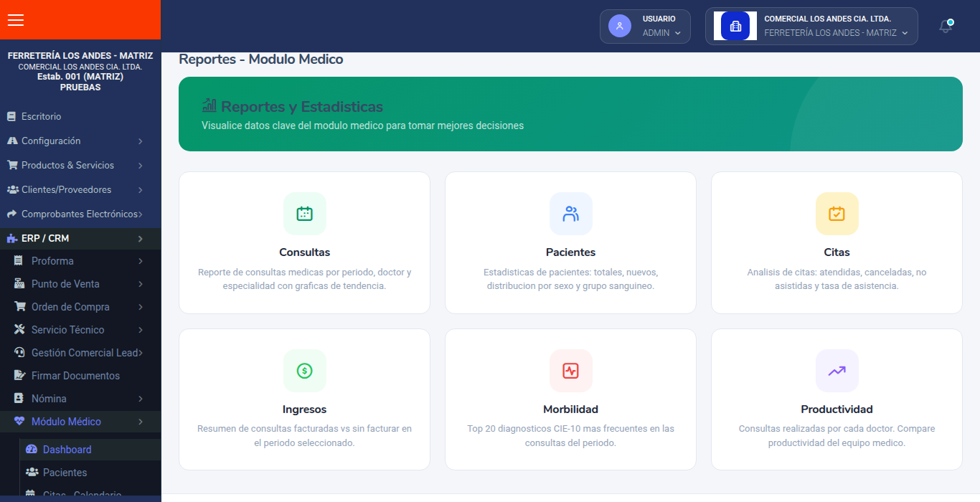Viewport: 980px width, 502px height.
Task: Open the hamburger menu in the orange header
Action: (x=16, y=20)
